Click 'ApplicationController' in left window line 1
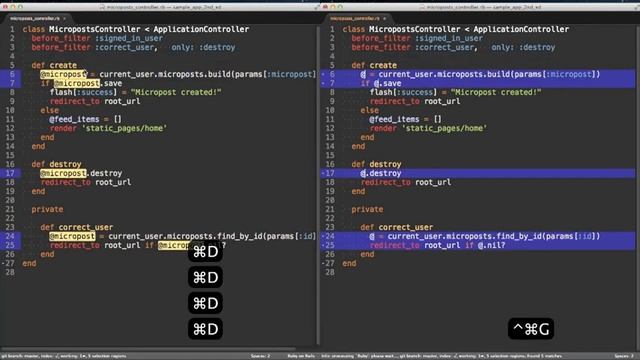The height and width of the screenshot is (360, 640). pos(201,29)
